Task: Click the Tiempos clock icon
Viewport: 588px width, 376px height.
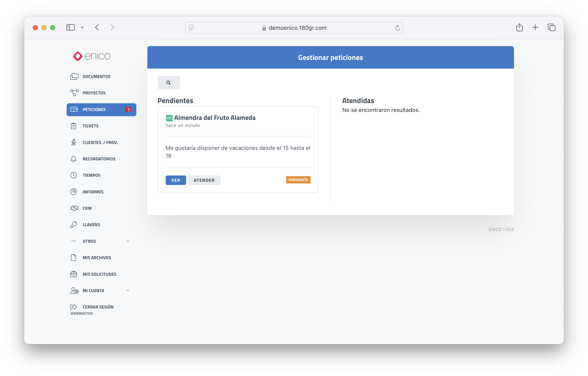Action: click(x=74, y=175)
